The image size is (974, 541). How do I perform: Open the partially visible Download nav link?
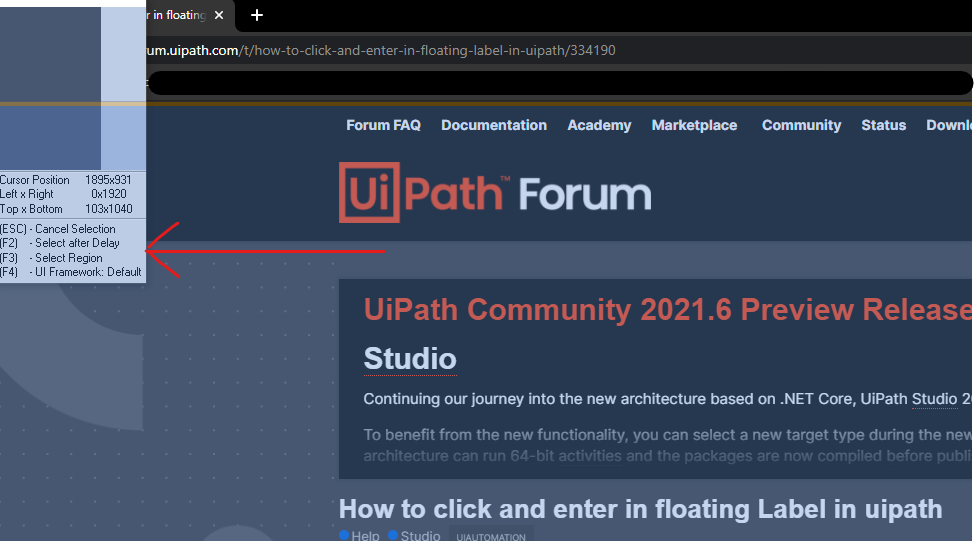(x=949, y=125)
